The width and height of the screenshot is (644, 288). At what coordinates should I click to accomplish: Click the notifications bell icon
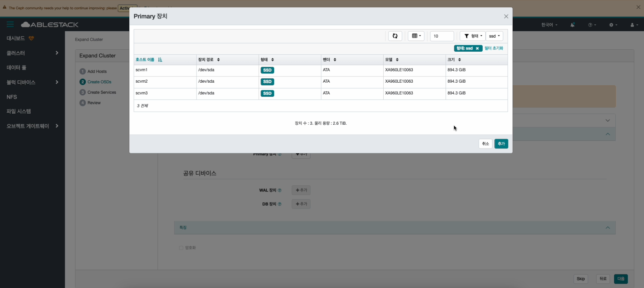(572, 25)
